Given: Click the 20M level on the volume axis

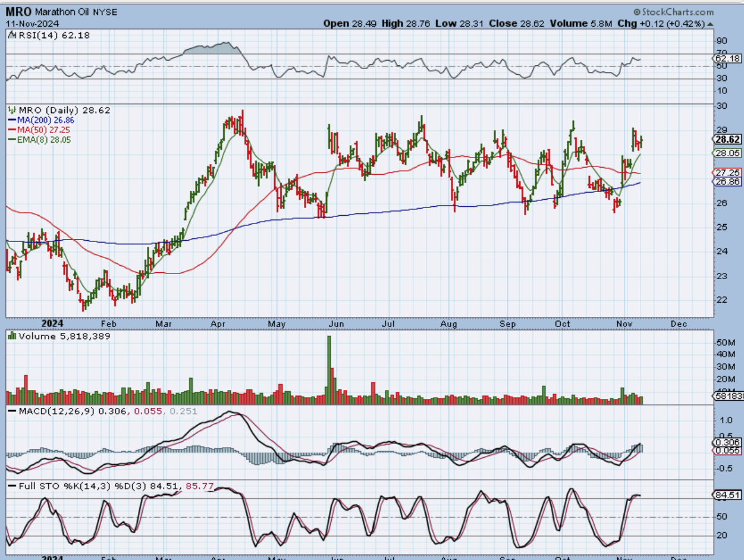Looking at the screenshot, I should [x=726, y=379].
